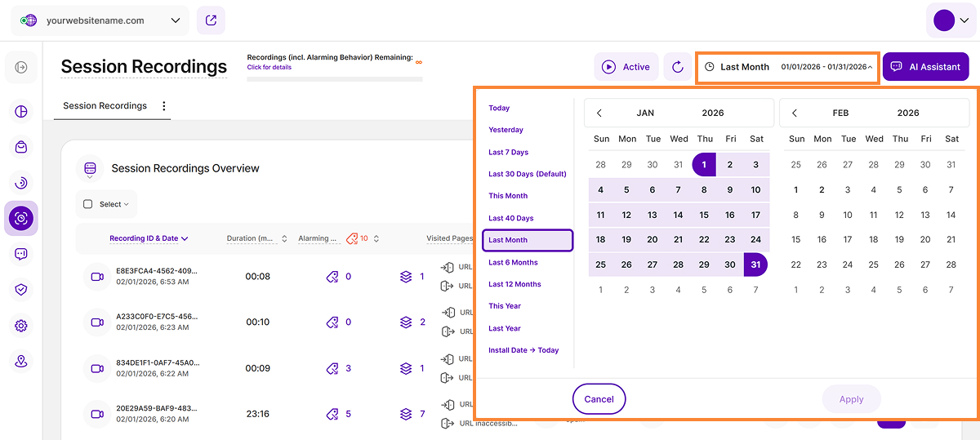Choose the Last 7 Days preset

508,152
